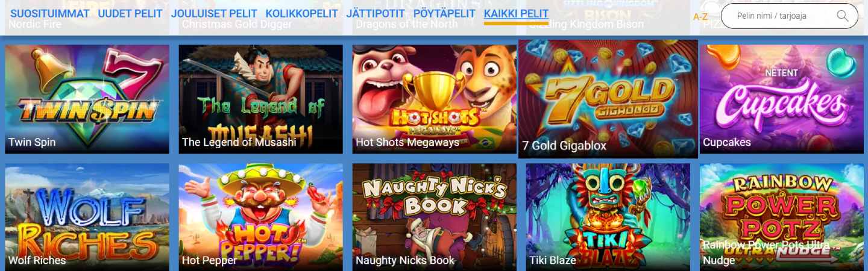Open the Suosituimmat tab

(50, 14)
